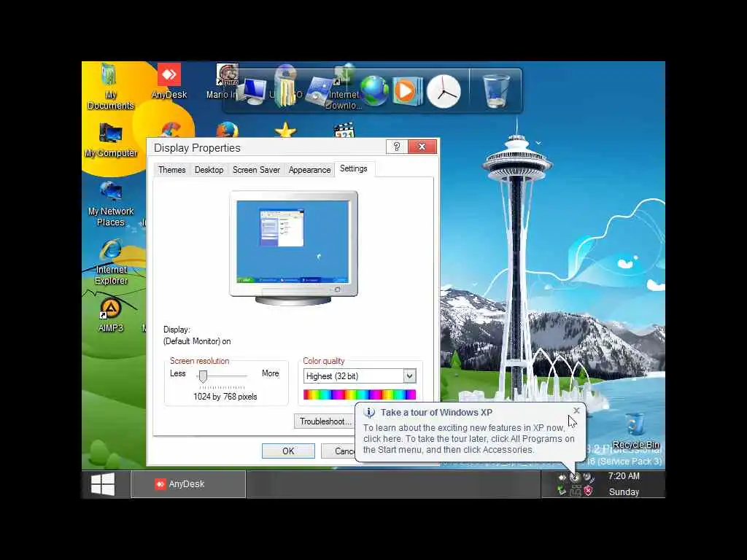This screenshot has height=560, width=747.
Task: Click the safely remove hardware tray icon
Action: [562, 491]
